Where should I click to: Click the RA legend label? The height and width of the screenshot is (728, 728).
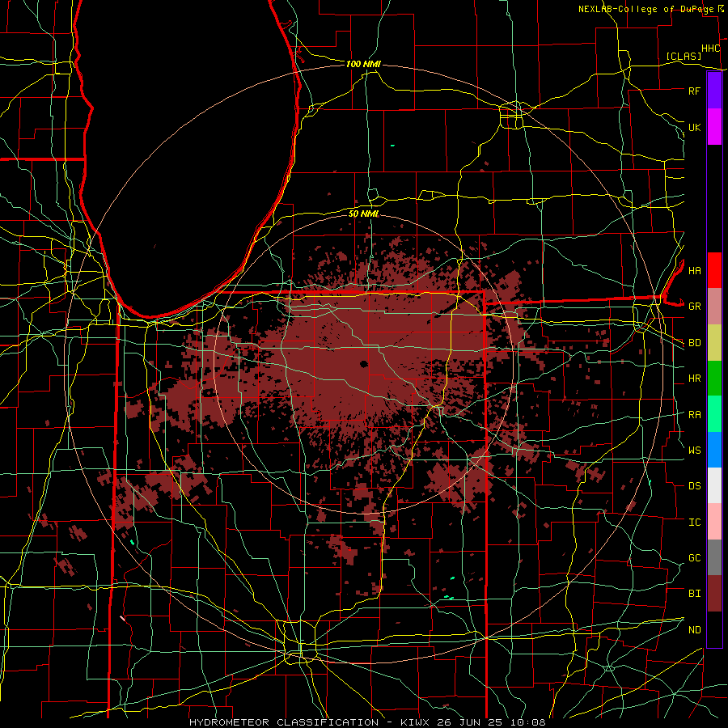pyautogui.click(x=694, y=415)
